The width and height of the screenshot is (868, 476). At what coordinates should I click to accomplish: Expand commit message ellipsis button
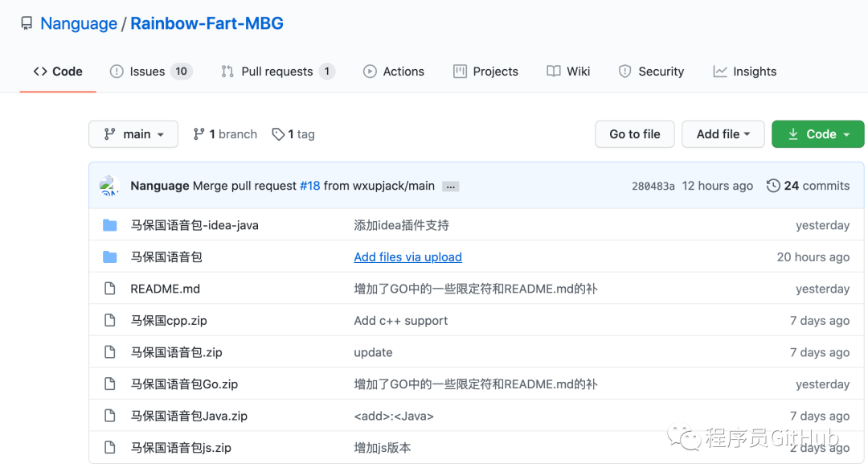coord(450,187)
